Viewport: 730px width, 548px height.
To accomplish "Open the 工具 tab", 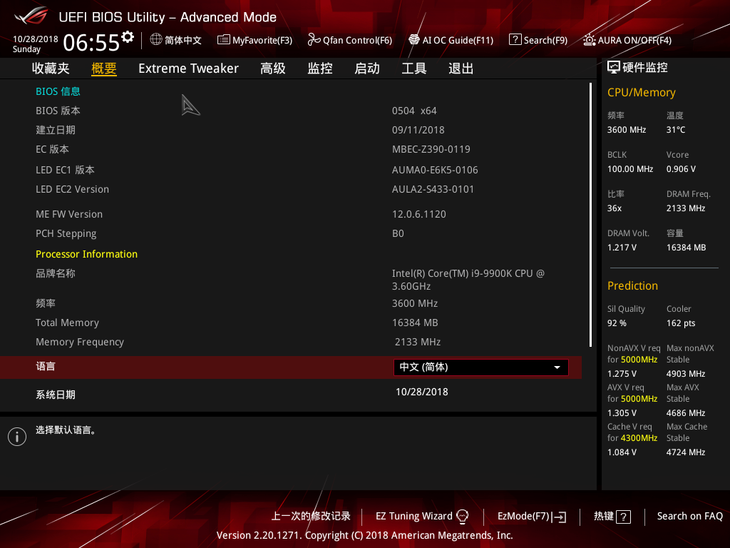I will click(414, 68).
